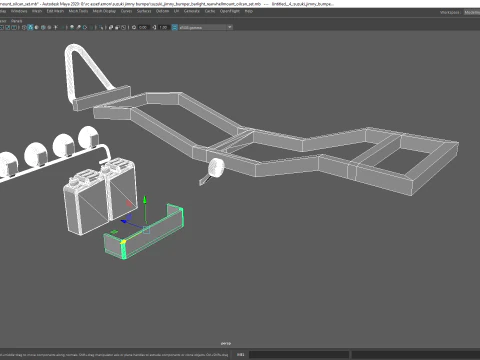Screen dimensions: 480x360
Task: Open the viewport Panels menu
Action: coord(16,21)
